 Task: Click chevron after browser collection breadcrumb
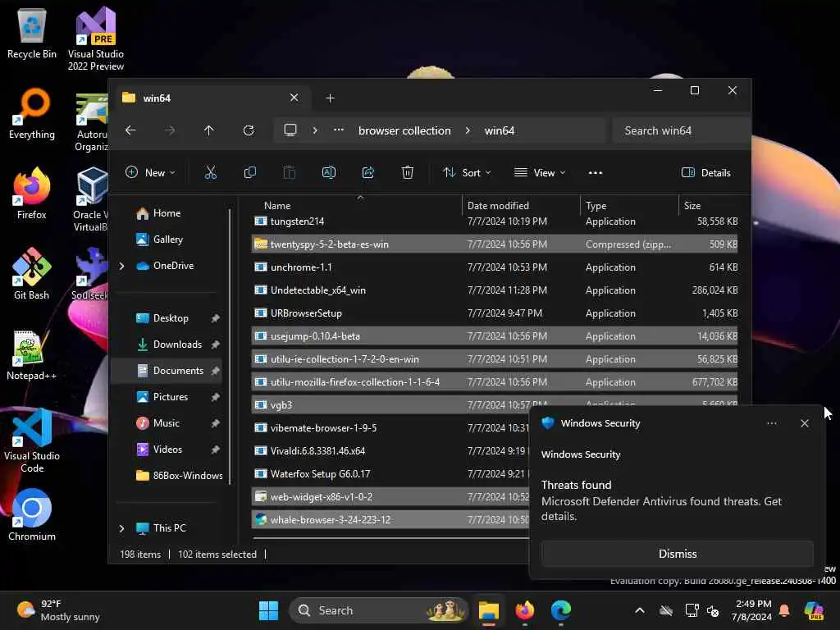468,130
